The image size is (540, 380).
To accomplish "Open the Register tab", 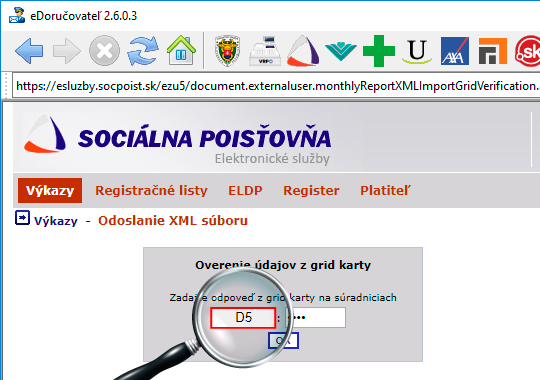I will coord(311,191).
